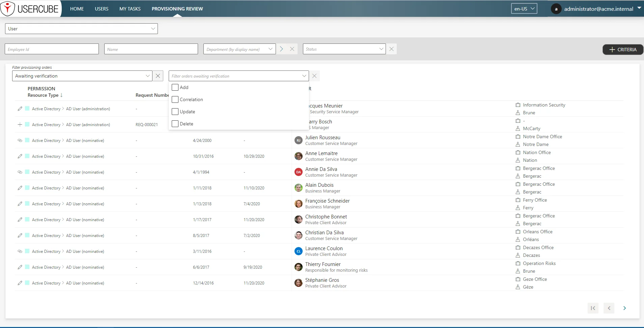Viewport: 644px width, 328px height.
Task: Click the correlation icon in Julien Rousseau's row
Action: (20, 140)
